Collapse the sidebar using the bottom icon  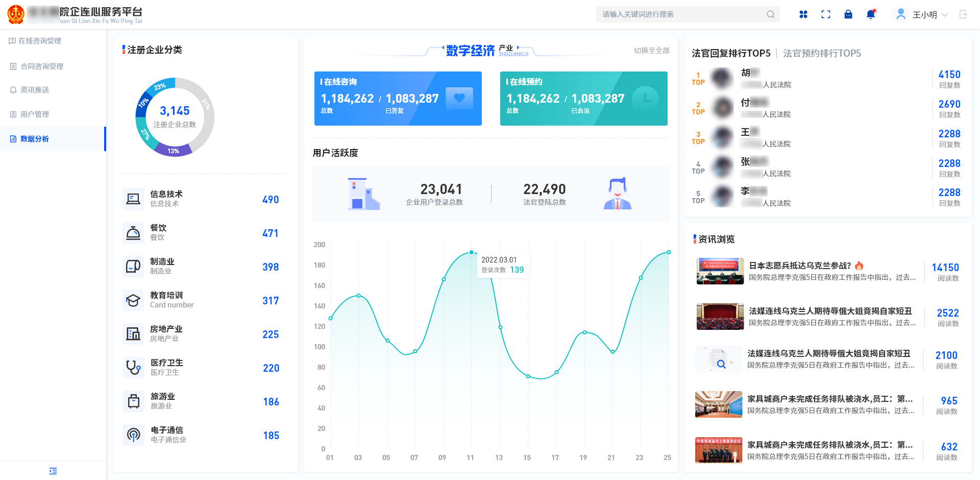click(53, 470)
